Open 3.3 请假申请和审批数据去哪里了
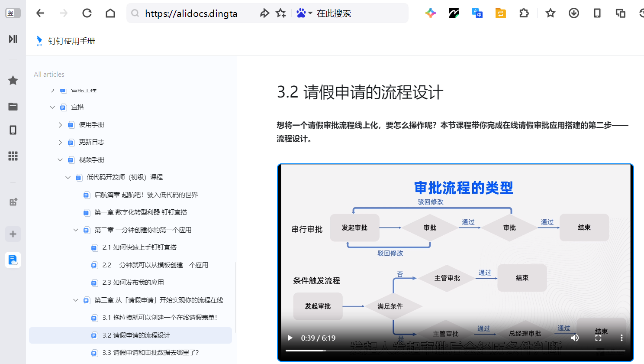 tap(151, 353)
